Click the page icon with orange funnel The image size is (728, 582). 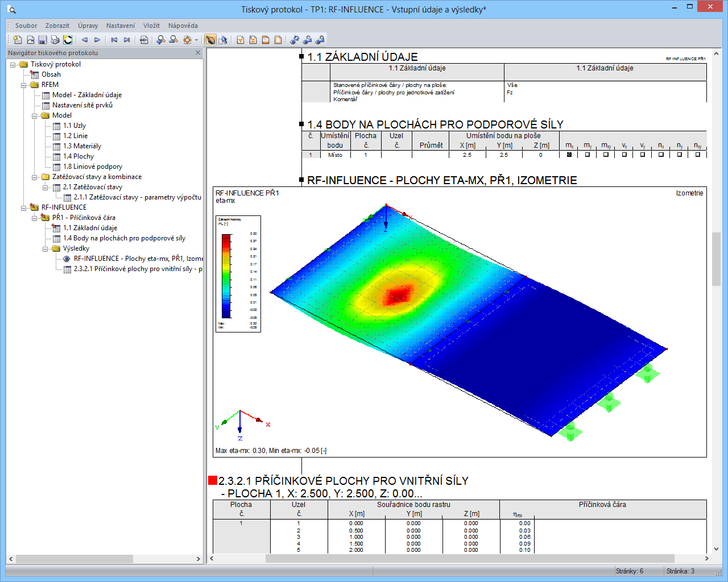pyautogui.click(x=241, y=40)
